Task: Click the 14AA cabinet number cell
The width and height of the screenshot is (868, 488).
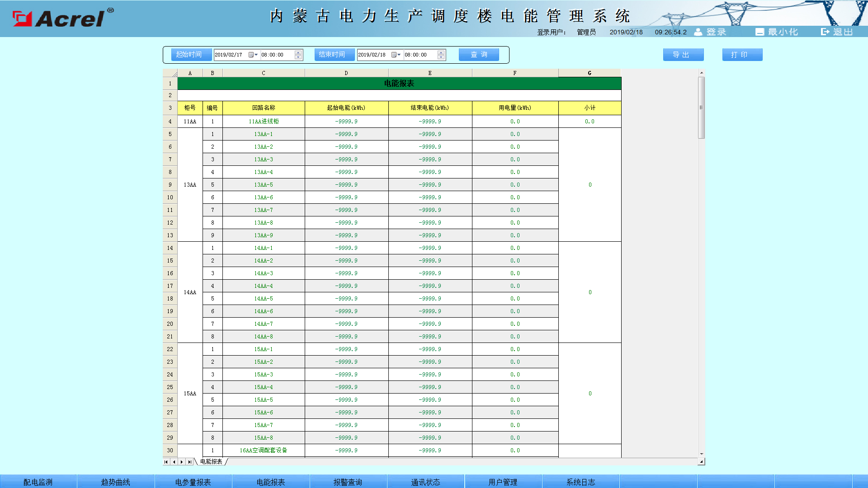Action: pos(190,292)
